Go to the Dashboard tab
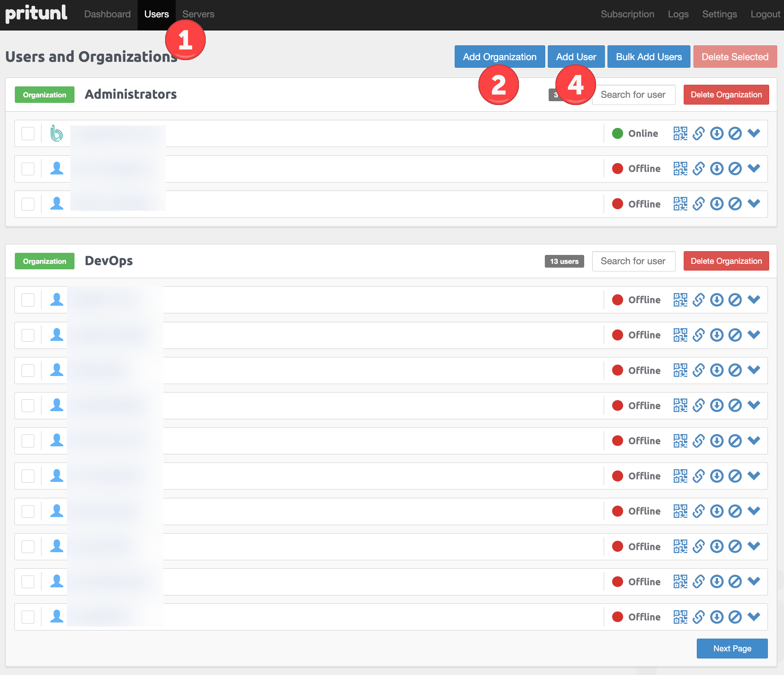 [x=108, y=14]
